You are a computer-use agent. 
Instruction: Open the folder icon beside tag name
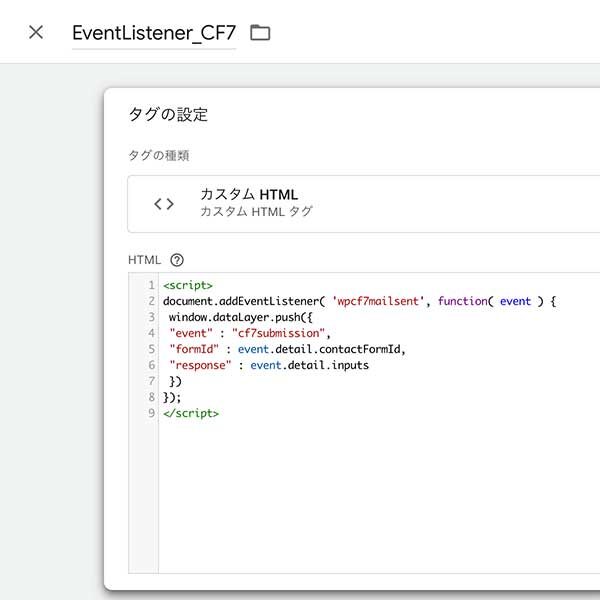tap(260, 33)
